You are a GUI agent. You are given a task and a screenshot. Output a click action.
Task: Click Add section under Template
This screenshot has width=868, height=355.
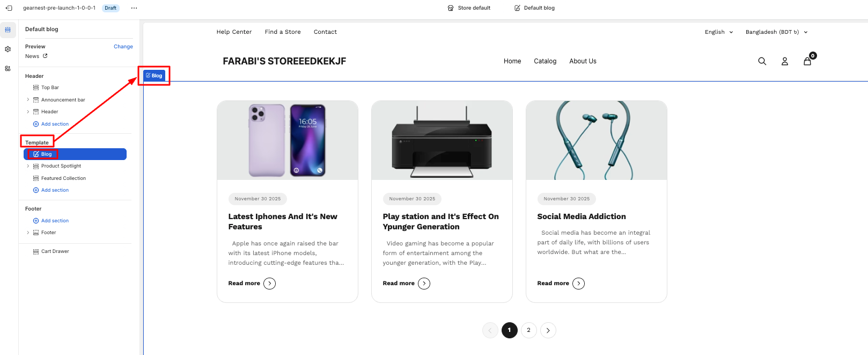coord(55,190)
